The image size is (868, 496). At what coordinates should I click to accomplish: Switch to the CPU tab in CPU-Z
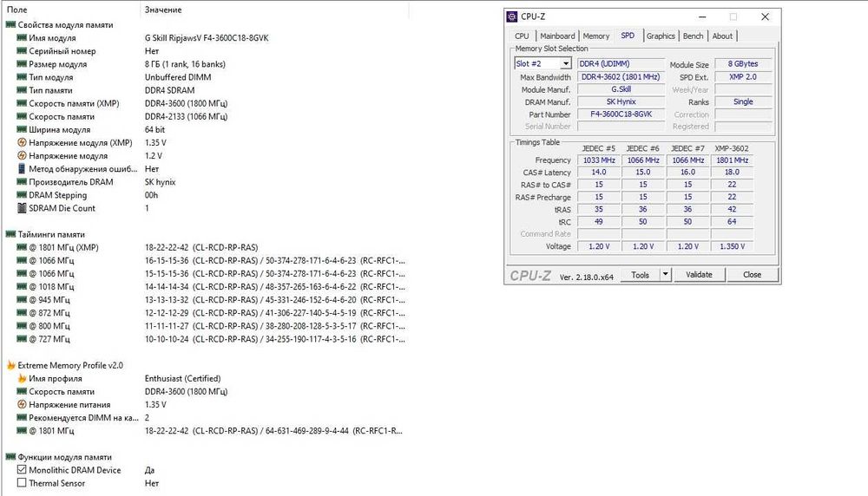pyautogui.click(x=522, y=36)
